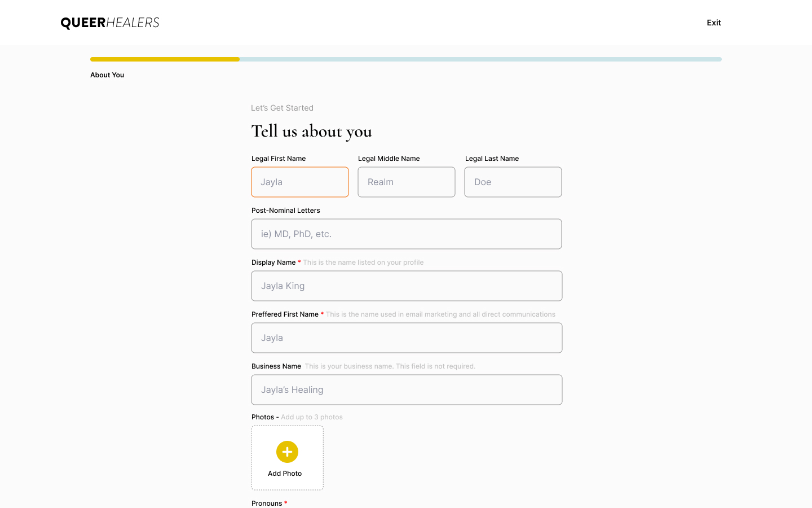The width and height of the screenshot is (812, 508).
Task: Click the yellow plus icon to add a photo
Action: pyautogui.click(x=287, y=452)
